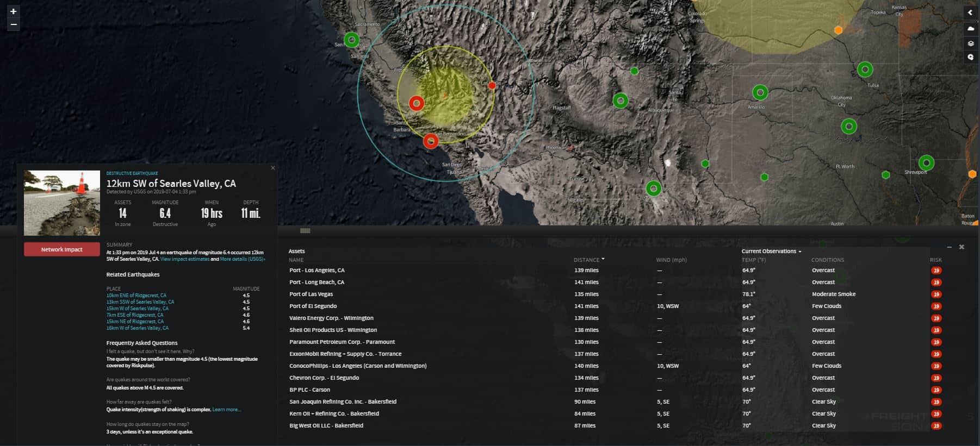Select the green ring marker southeast of Tucson
The image size is (980, 446).
654,189
